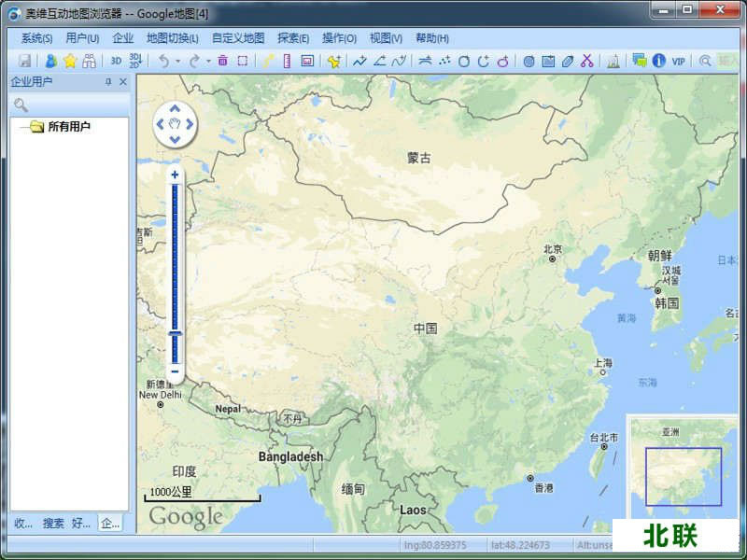Screen dimensions: 747x560
Task: Pin the 企业用户 side panel
Action: tap(108, 82)
